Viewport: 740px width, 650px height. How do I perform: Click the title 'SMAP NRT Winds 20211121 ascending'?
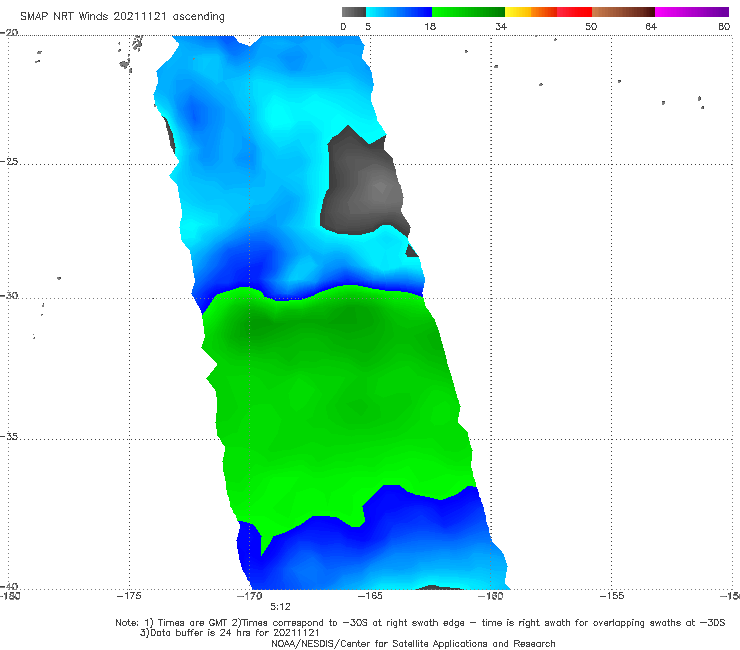pyautogui.click(x=122, y=16)
